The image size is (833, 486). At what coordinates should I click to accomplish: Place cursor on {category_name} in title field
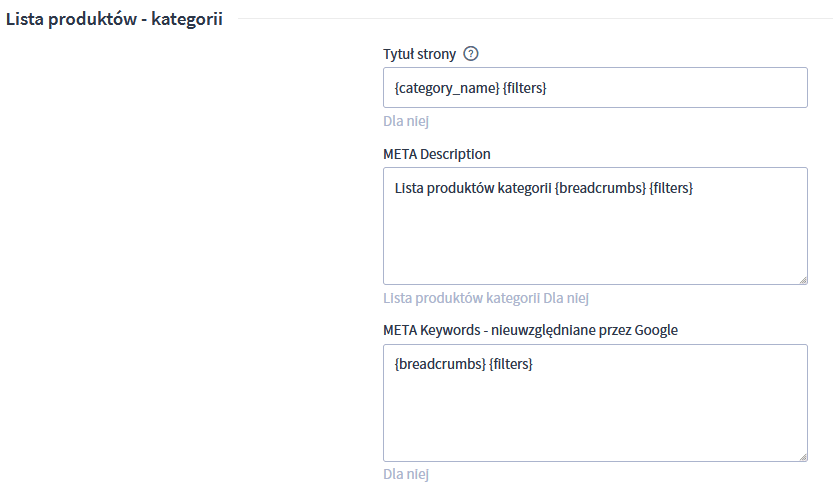pyautogui.click(x=447, y=88)
